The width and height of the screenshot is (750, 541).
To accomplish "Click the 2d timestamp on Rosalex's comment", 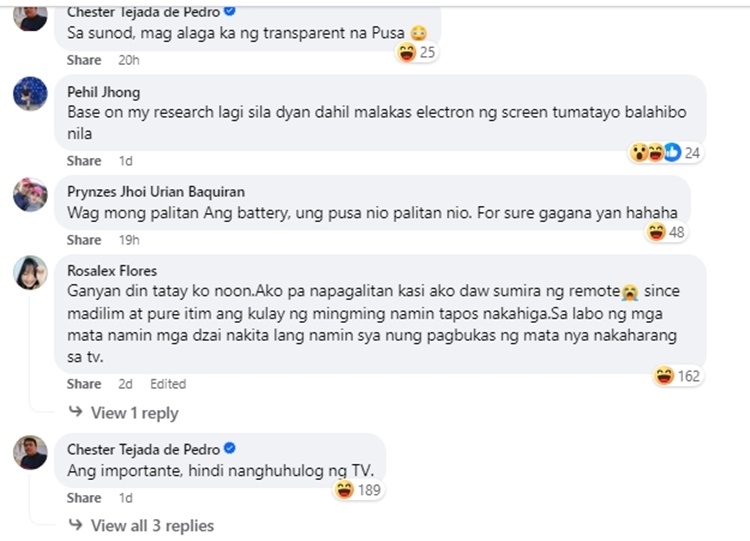I will pos(125,384).
